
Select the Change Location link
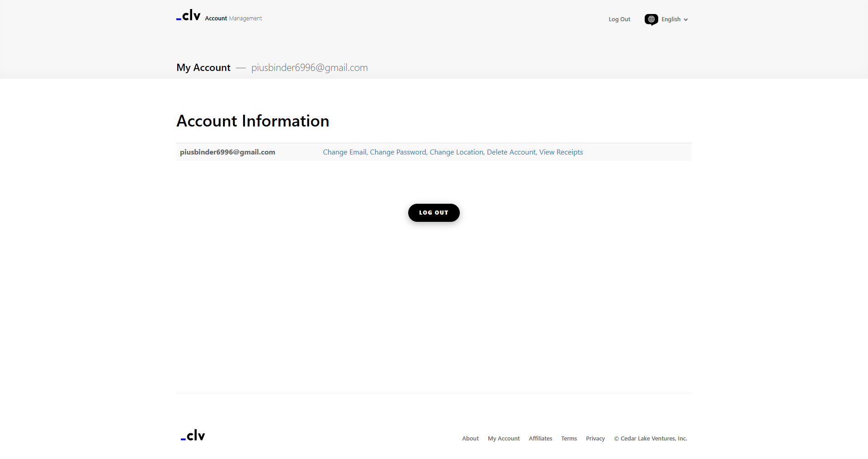pos(456,152)
